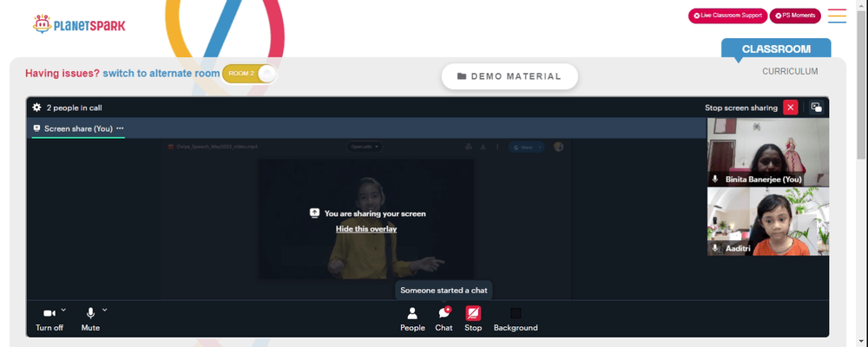
Task: Open Background effects
Action: click(516, 319)
